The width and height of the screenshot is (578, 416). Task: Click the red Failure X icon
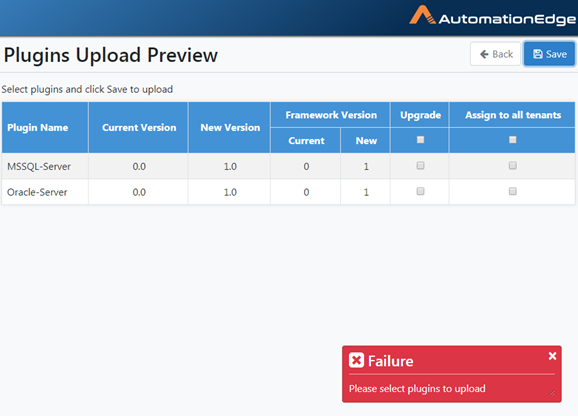[x=356, y=360]
